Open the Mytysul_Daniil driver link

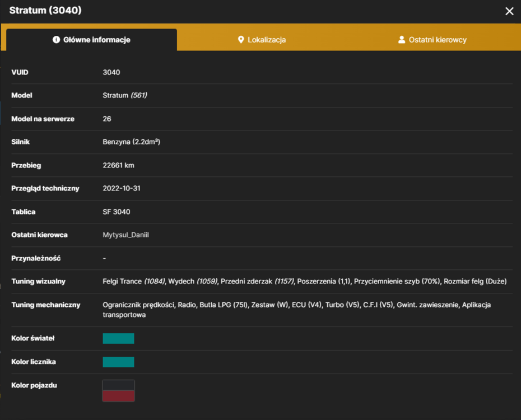pyautogui.click(x=125, y=235)
